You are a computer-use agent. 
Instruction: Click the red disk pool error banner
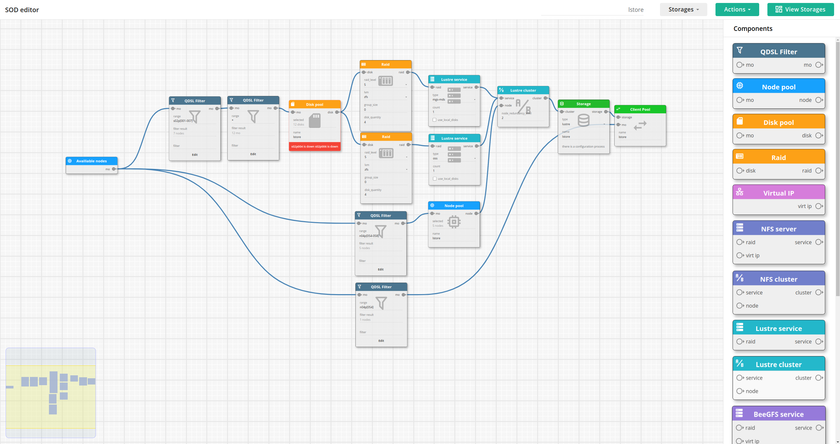[x=315, y=146]
